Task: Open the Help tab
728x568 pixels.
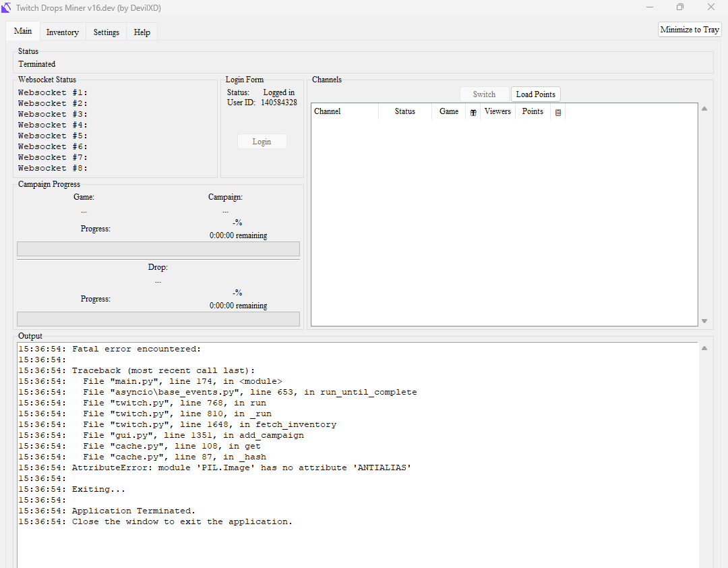Action: (x=142, y=31)
